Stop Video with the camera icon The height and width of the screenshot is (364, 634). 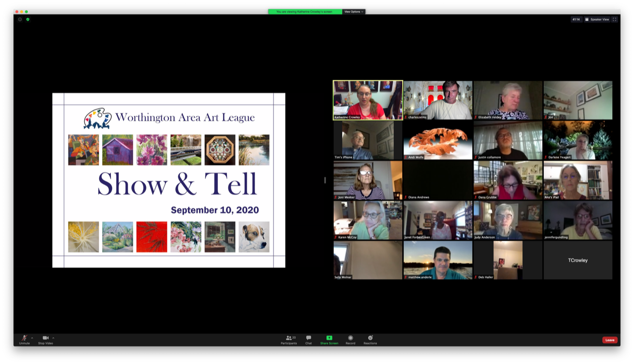click(46, 338)
